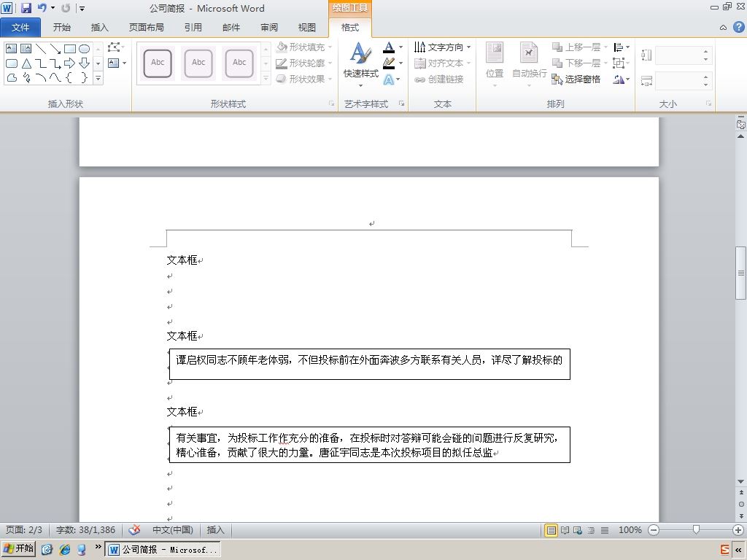Open Word Help question mark
Viewport: 747px width, 560px height.
pyautogui.click(x=738, y=27)
